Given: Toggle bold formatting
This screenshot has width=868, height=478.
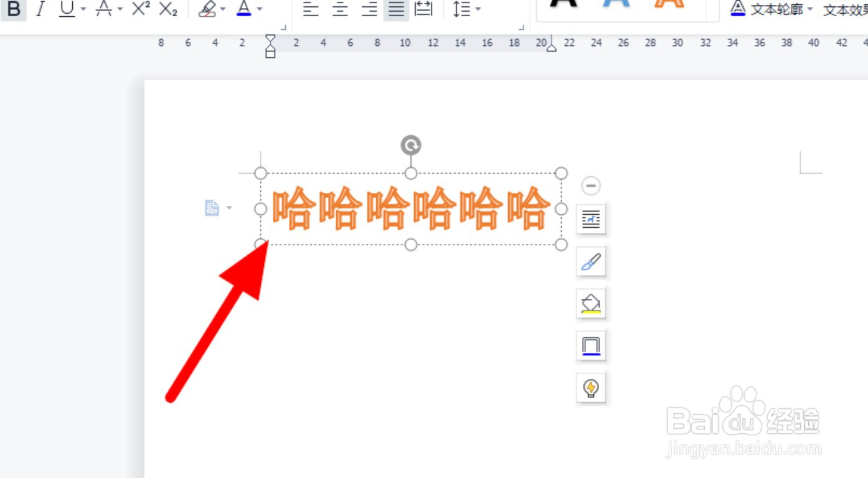Looking at the screenshot, I should 13,9.
